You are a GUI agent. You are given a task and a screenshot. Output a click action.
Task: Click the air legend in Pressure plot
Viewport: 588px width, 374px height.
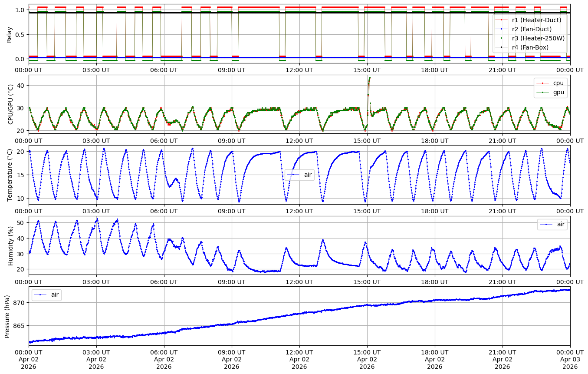tap(55, 295)
